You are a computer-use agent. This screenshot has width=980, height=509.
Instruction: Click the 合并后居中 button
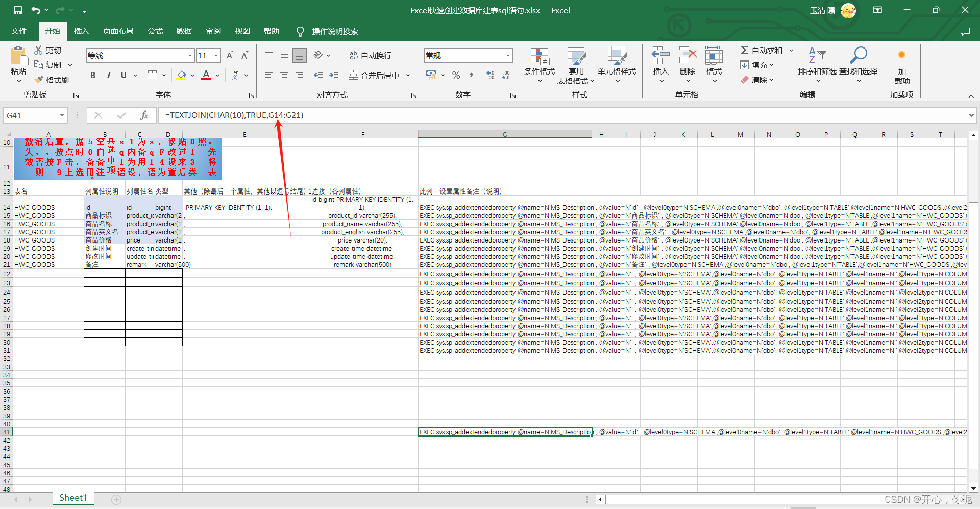click(374, 75)
